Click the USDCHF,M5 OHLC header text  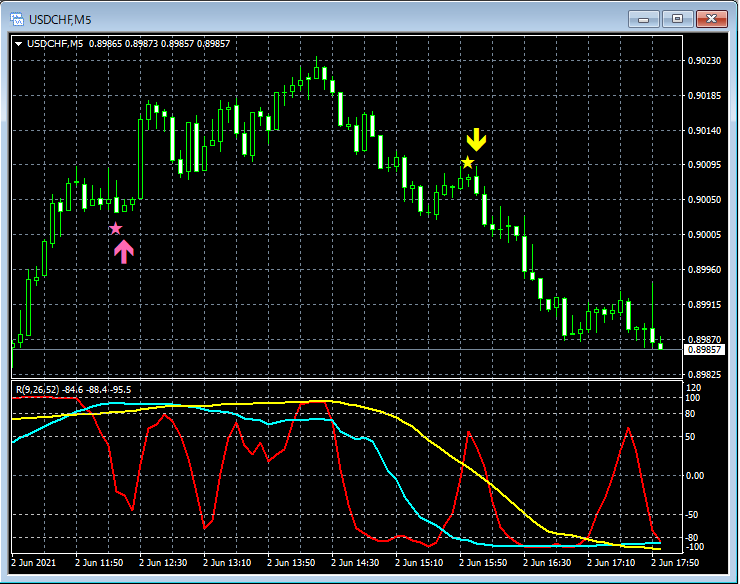point(128,44)
